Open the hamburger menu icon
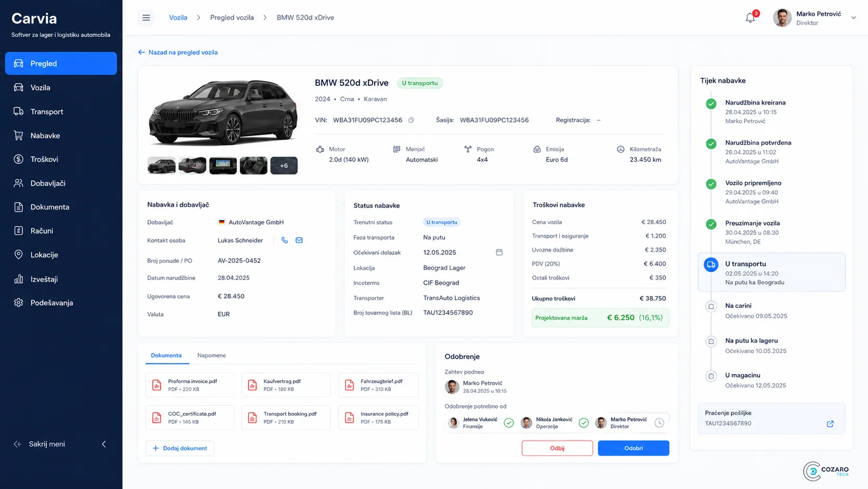The height and width of the screenshot is (489, 868). tap(146, 18)
